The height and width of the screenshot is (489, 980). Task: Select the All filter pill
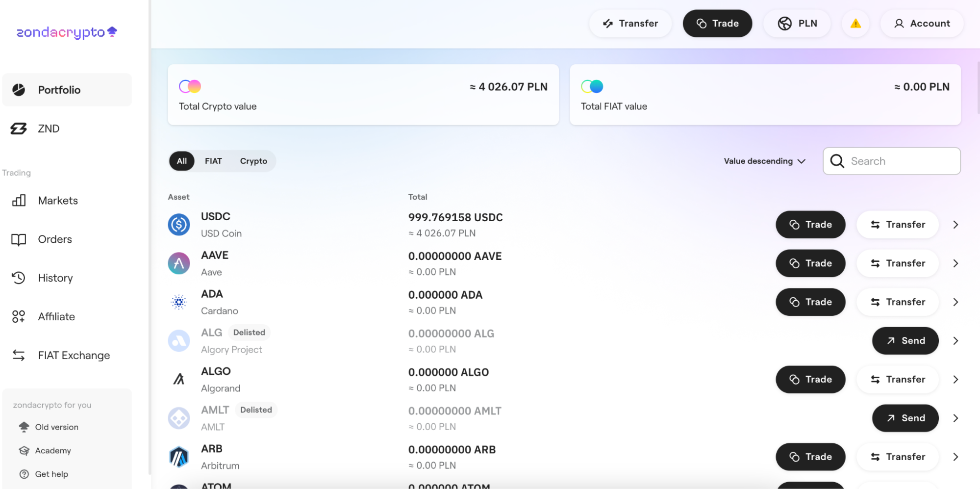pyautogui.click(x=181, y=161)
